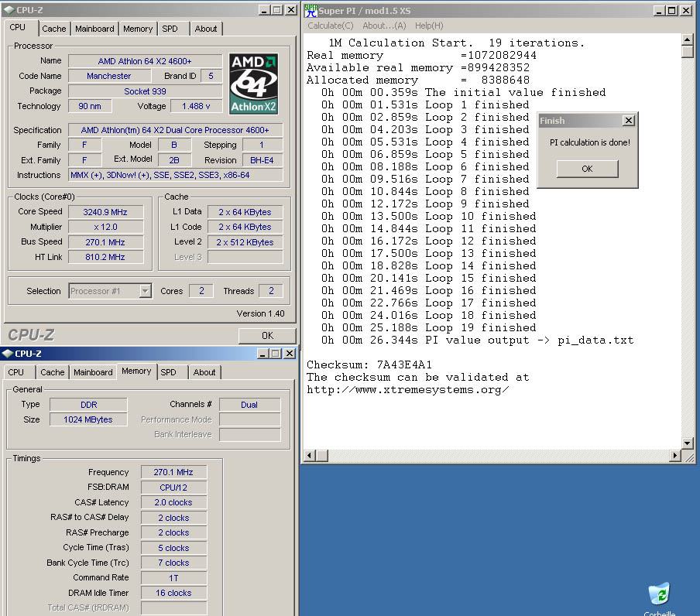The height and width of the screenshot is (616, 700).
Task: Click the Technology field 90 nm
Action: coord(90,106)
